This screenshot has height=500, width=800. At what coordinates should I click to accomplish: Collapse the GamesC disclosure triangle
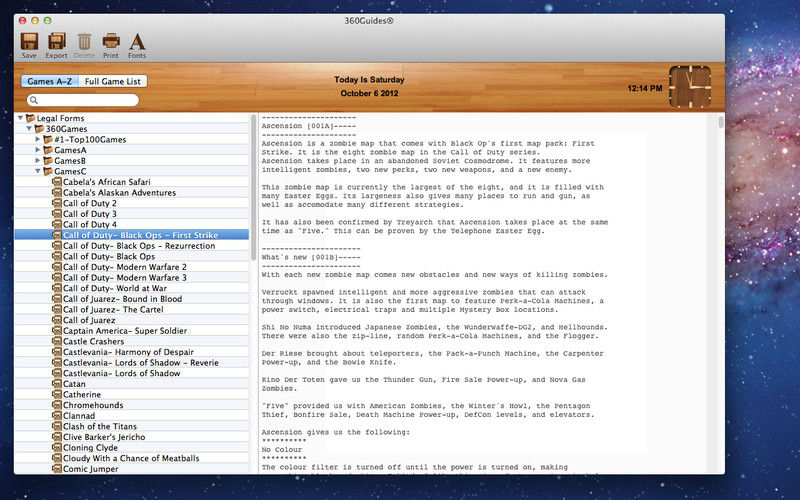tap(38, 171)
